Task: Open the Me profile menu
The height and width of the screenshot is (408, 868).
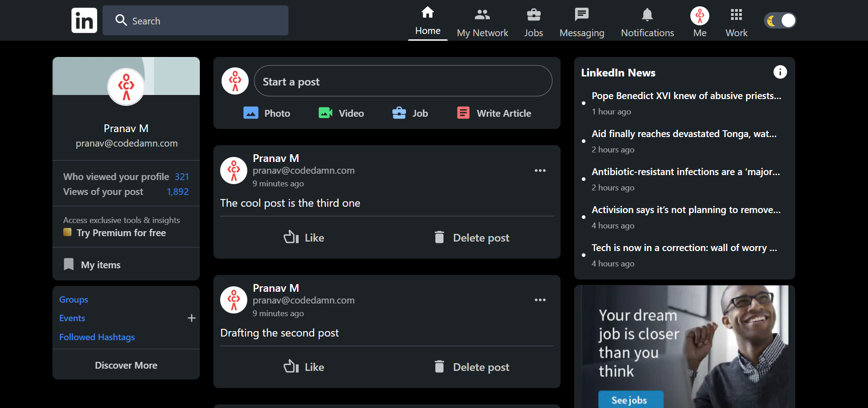Action: coord(700,23)
